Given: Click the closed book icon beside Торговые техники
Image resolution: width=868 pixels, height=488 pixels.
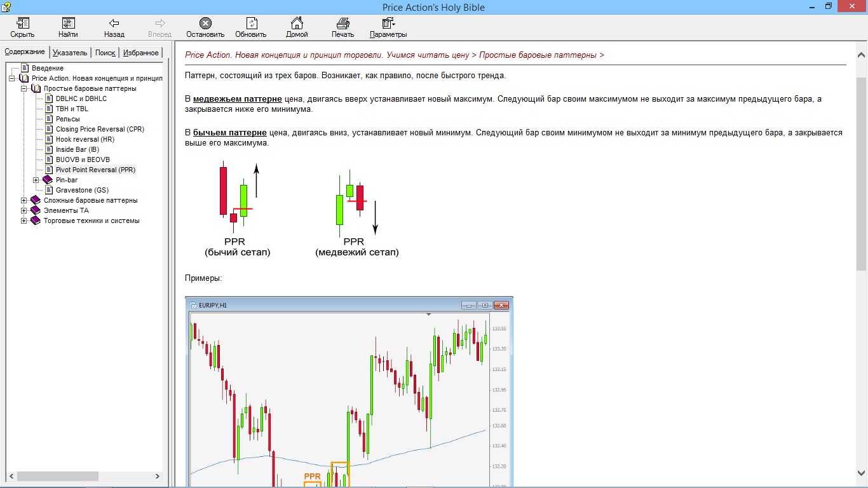Looking at the screenshot, I should tap(36, 220).
